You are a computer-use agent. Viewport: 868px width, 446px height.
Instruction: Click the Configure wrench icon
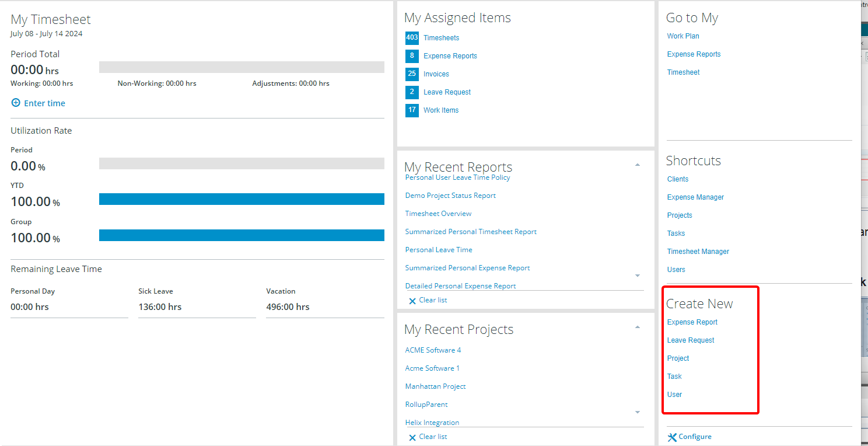coord(674,436)
